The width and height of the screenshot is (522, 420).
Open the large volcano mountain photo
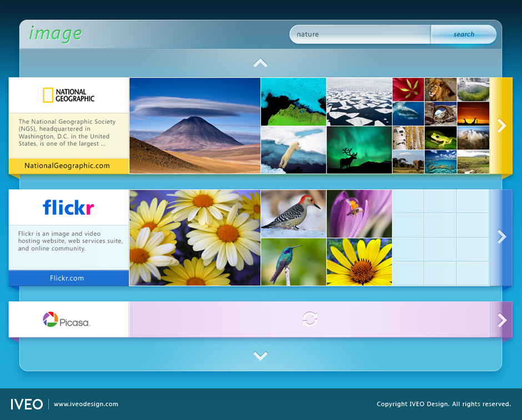(x=195, y=126)
